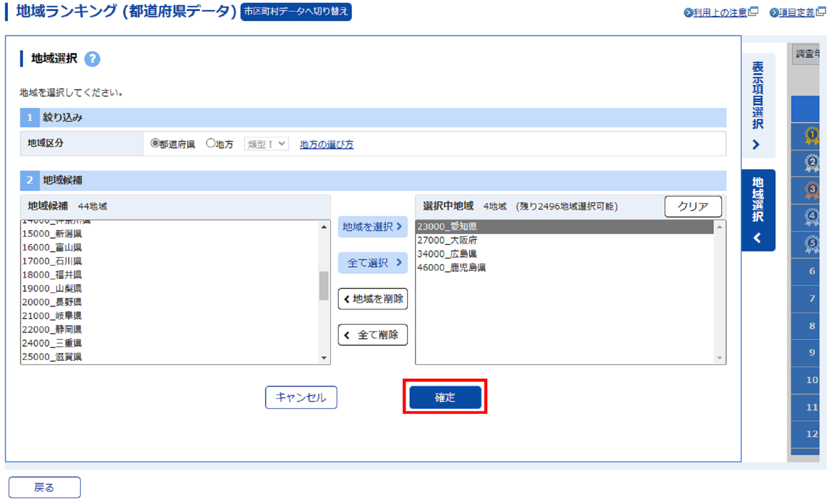The height and width of the screenshot is (504, 831).
Task: Click the rank 2 silver medal icon
Action: [812, 163]
